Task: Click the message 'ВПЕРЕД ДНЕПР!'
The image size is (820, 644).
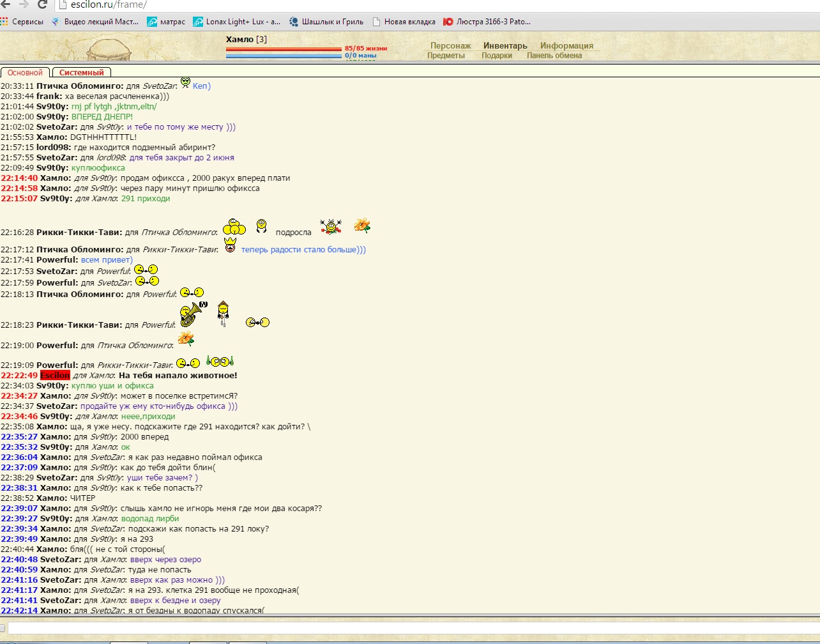Action: (102, 116)
